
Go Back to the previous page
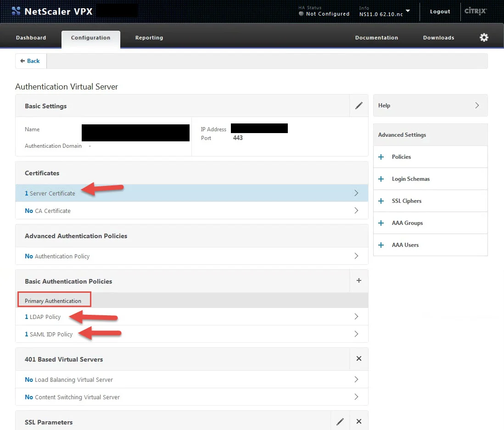tap(30, 61)
